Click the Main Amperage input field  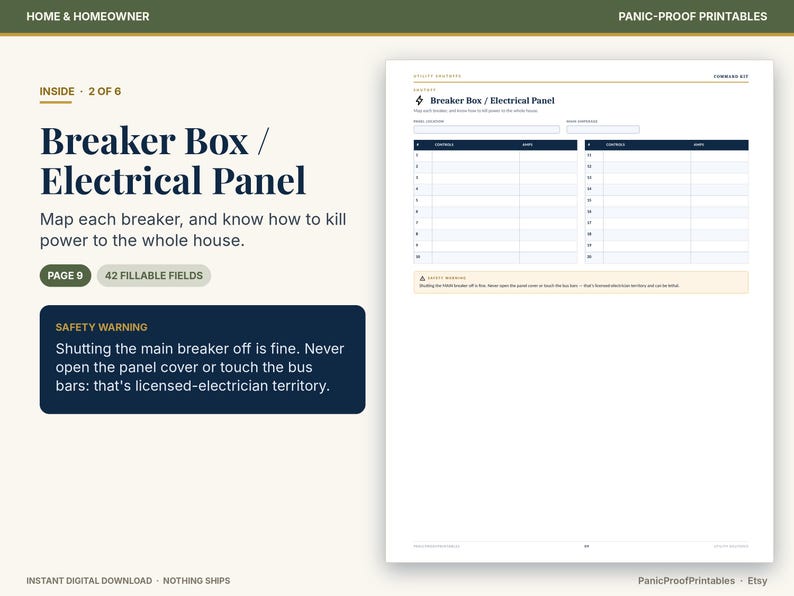coord(603,130)
